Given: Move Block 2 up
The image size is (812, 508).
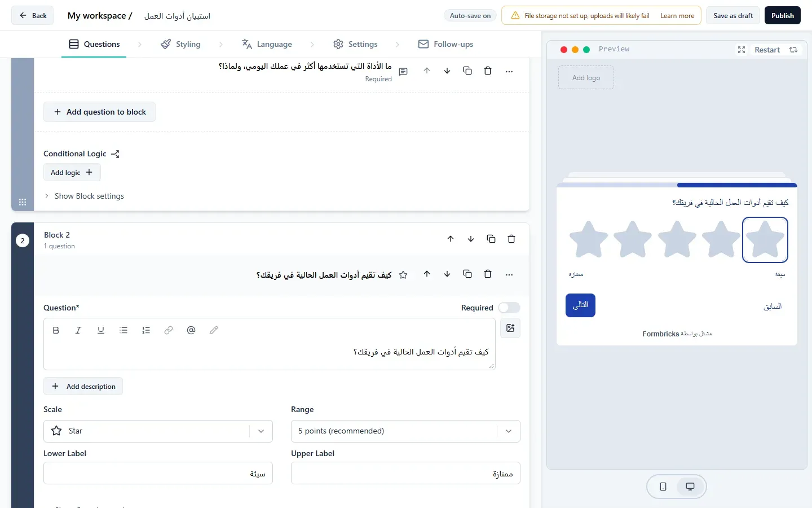Looking at the screenshot, I should tap(451, 239).
